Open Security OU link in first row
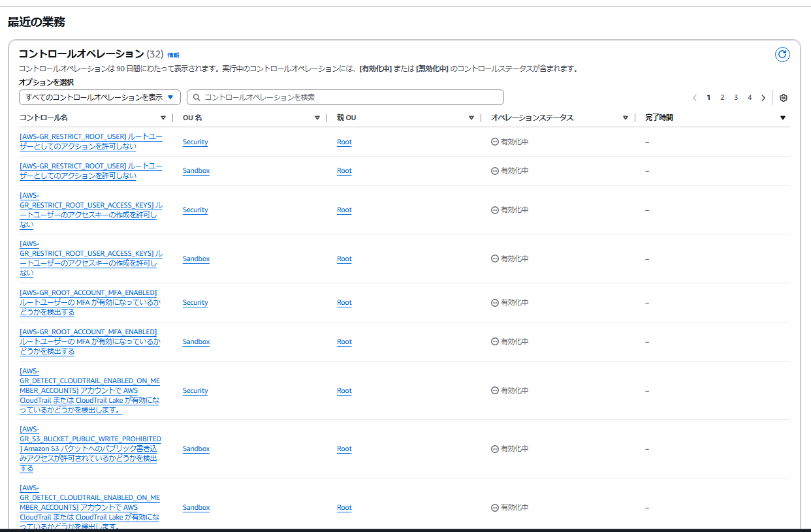Screen dimensions: 811x532 (x=195, y=142)
